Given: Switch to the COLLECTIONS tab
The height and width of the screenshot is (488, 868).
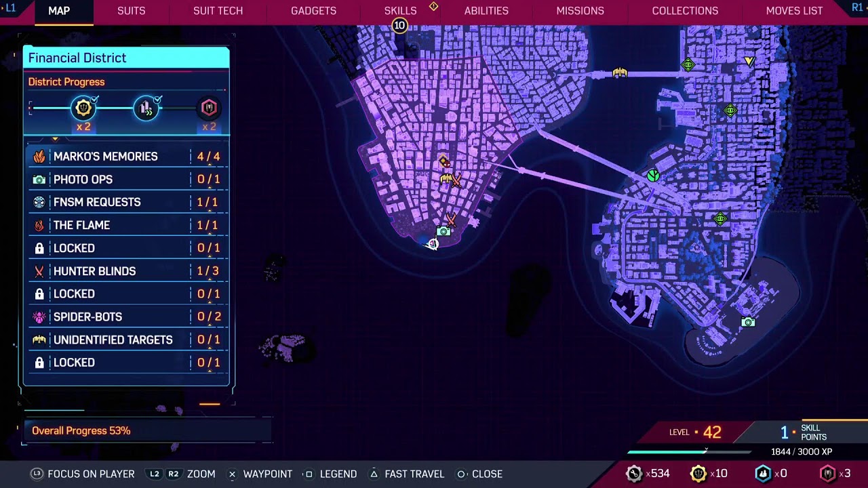Looking at the screenshot, I should click(685, 11).
